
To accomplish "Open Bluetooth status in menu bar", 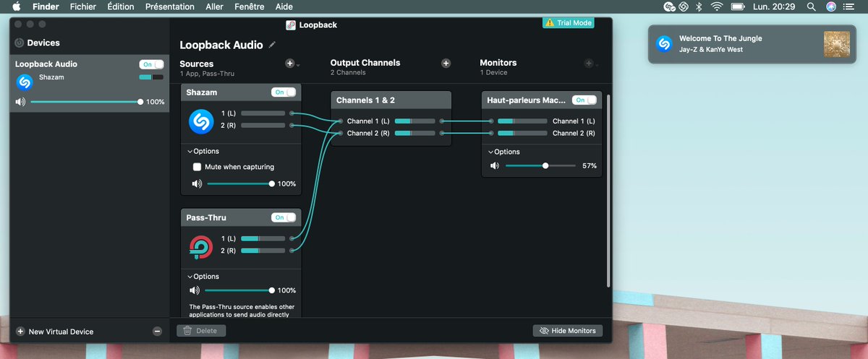I will (x=699, y=7).
